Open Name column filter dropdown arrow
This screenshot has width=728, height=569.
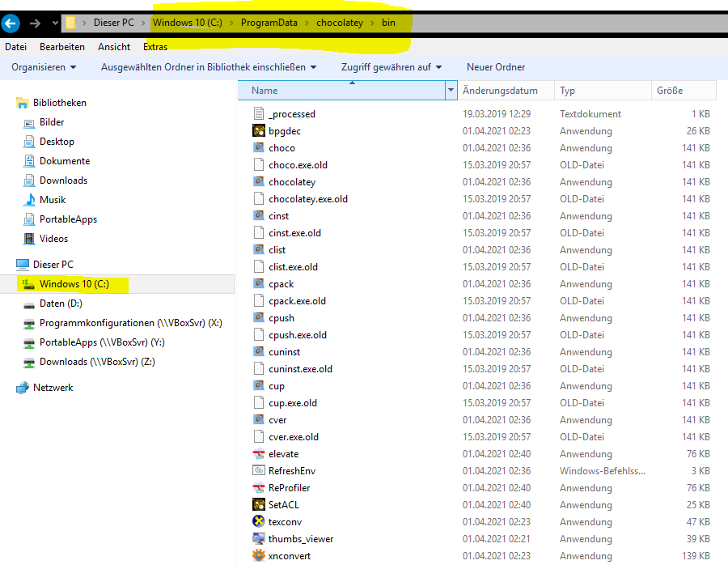(x=451, y=90)
